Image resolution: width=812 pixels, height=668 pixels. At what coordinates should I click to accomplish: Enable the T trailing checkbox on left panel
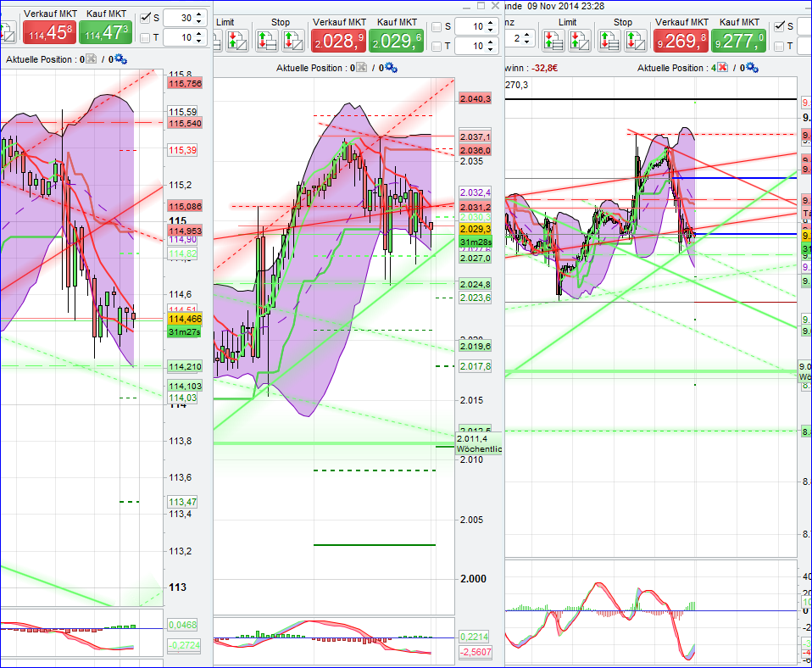(145, 36)
